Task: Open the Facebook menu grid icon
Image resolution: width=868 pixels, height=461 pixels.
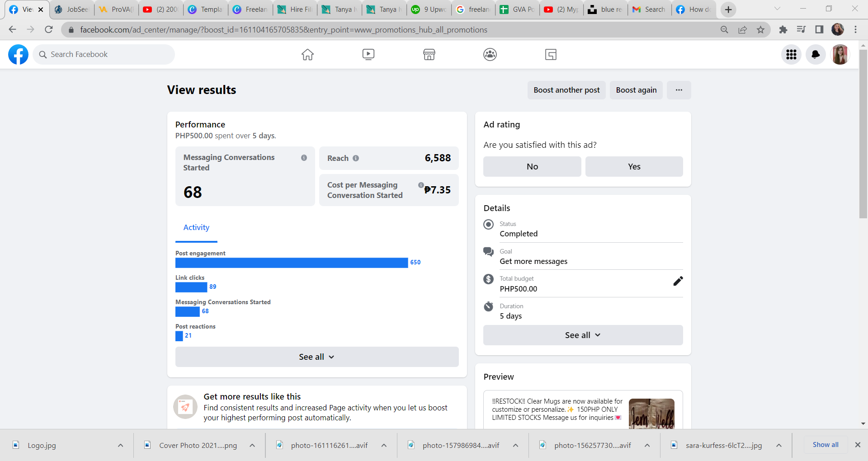Action: pyautogui.click(x=791, y=55)
